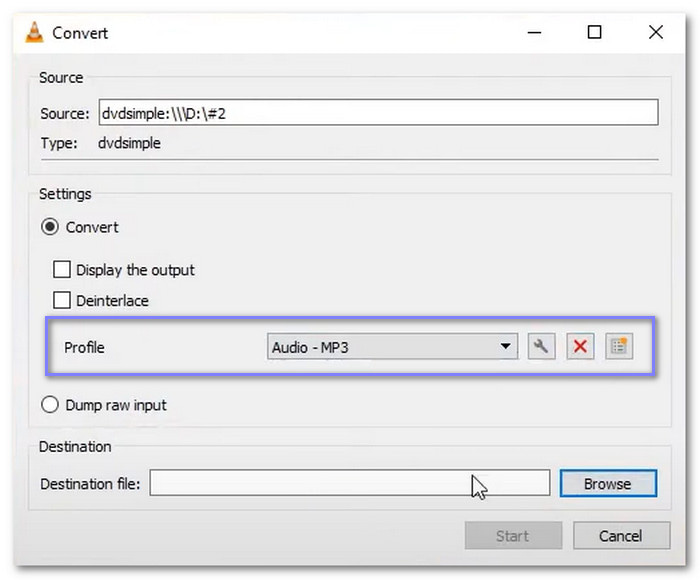Image resolution: width=700 pixels, height=580 pixels.
Task: Click Browse for destination file
Action: 608,484
